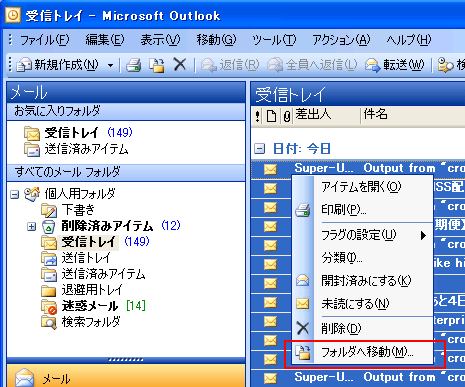Open the 編集(E) menu
465x387 pixels.
pyautogui.click(x=105, y=40)
